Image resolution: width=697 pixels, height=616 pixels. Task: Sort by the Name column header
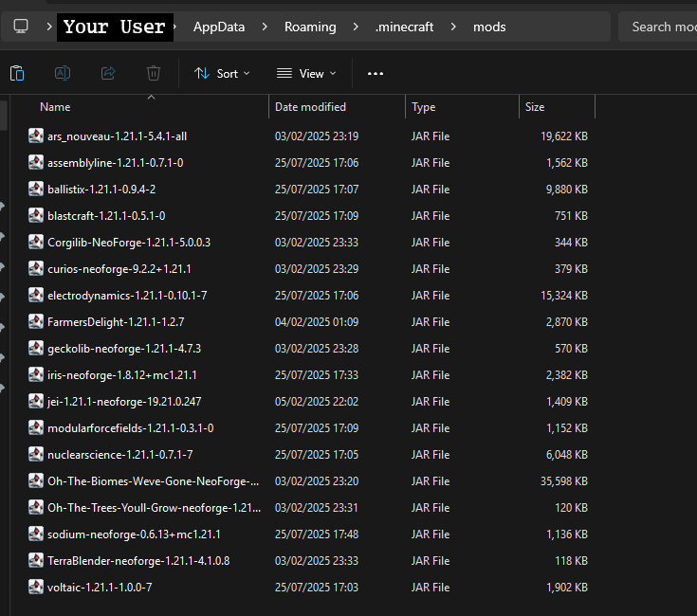coord(55,107)
